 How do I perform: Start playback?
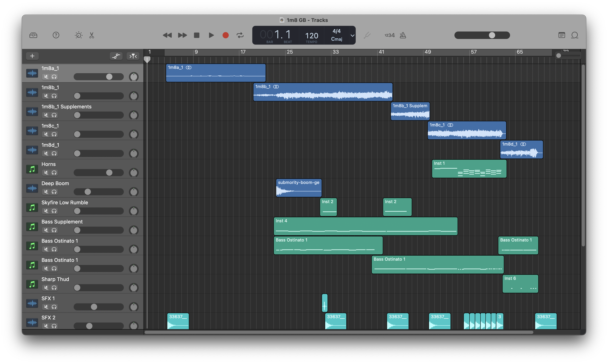211,35
